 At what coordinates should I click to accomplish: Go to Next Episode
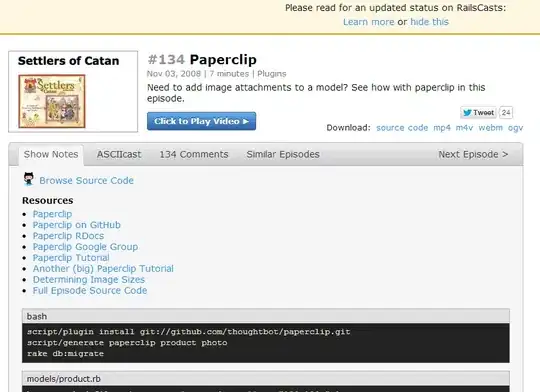click(473, 155)
